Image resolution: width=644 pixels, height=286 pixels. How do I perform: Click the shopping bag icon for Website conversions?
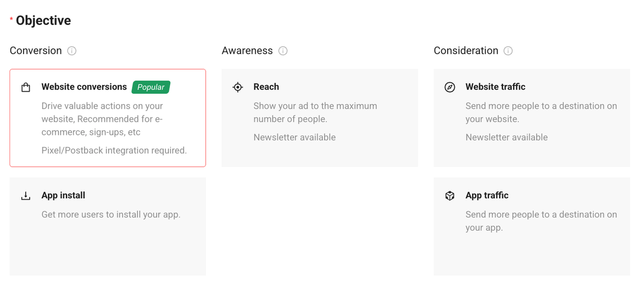click(x=26, y=88)
